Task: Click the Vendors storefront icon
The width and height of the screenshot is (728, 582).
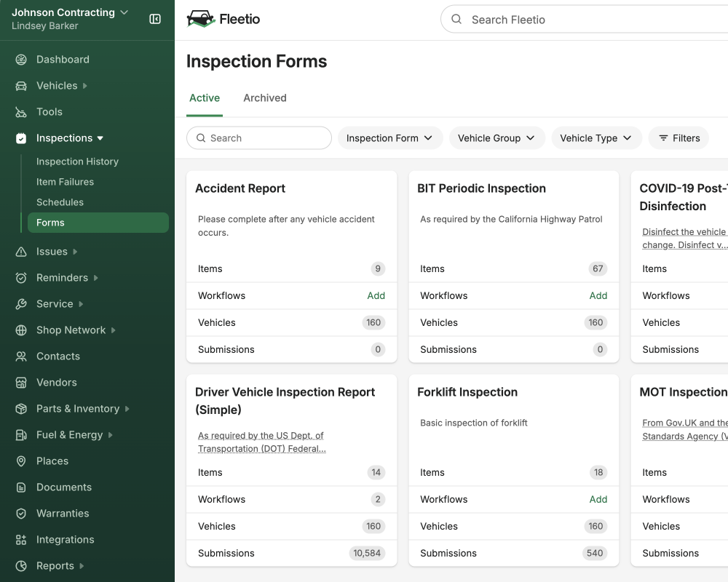Action: [x=21, y=383]
